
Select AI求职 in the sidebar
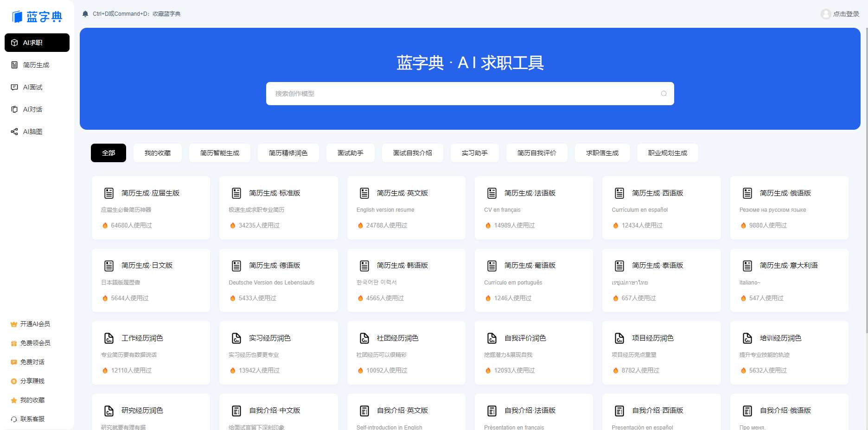(37, 43)
